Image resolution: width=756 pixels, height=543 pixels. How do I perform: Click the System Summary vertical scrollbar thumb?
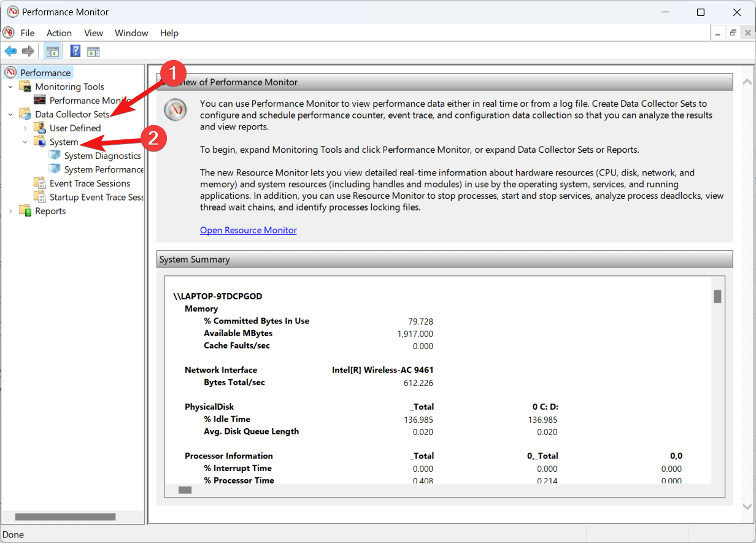click(x=717, y=297)
